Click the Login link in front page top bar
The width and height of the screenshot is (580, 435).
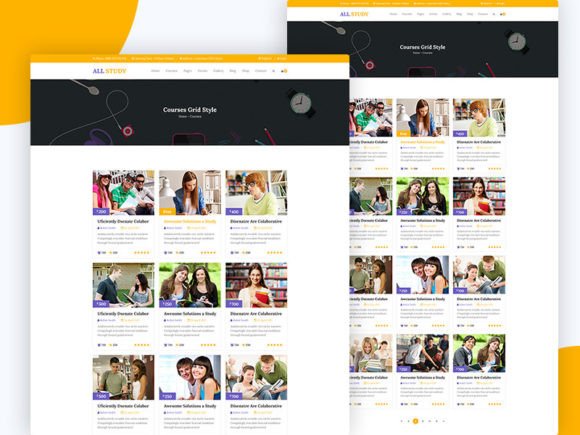(x=282, y=58)
